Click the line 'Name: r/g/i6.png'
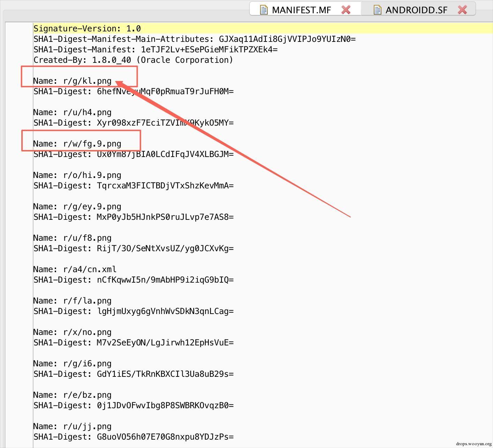The width and height of the screenshot is (493, 448). (x=73, y=364)
